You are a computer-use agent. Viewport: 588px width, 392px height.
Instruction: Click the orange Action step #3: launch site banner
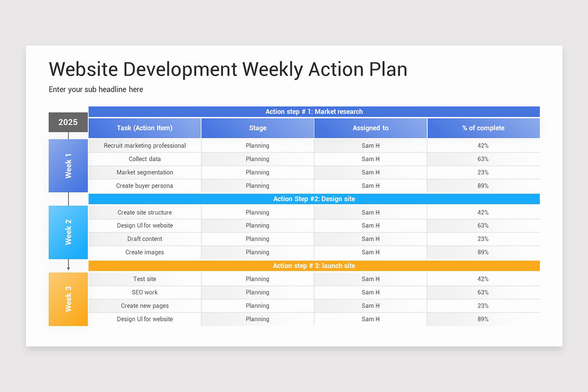click(314, 266)
